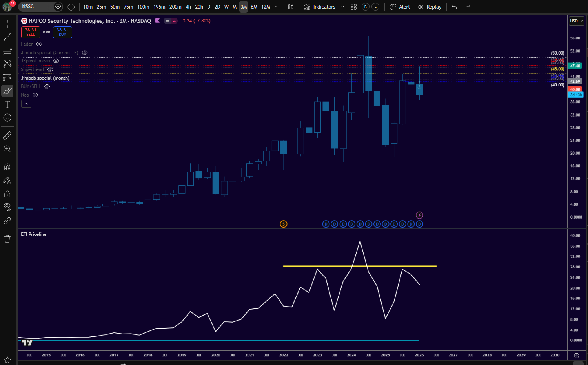Screen dimensions: 588x365
Task: Select the crosshair cursor tool
Action: coord(7,24)
